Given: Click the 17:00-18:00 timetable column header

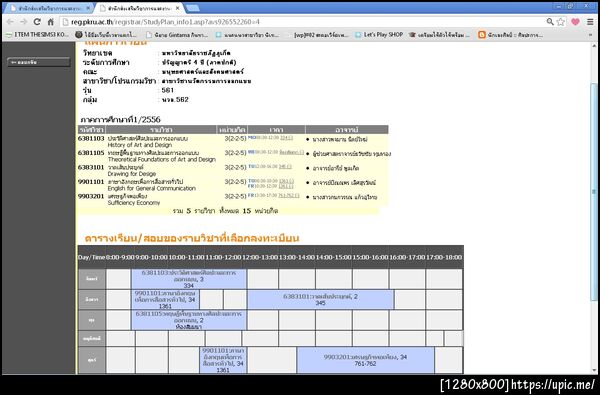Looking at the screenshot, I should [x=444, y=257].
